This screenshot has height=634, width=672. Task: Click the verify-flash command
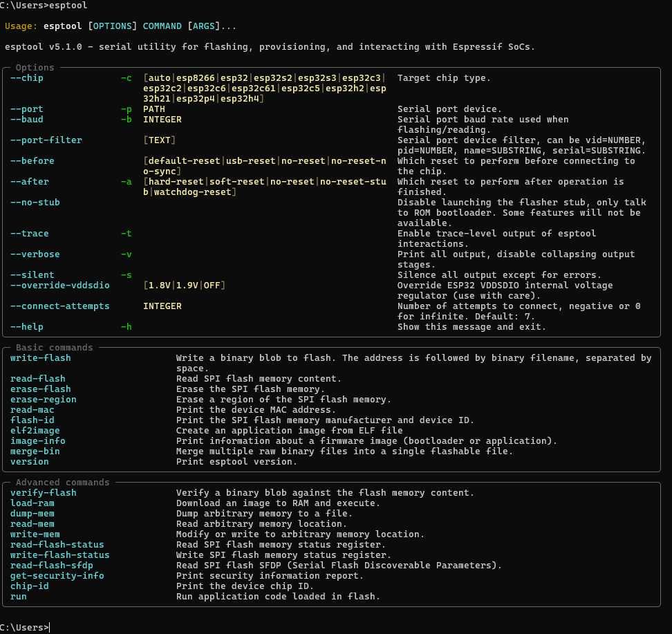click(44, 493)
